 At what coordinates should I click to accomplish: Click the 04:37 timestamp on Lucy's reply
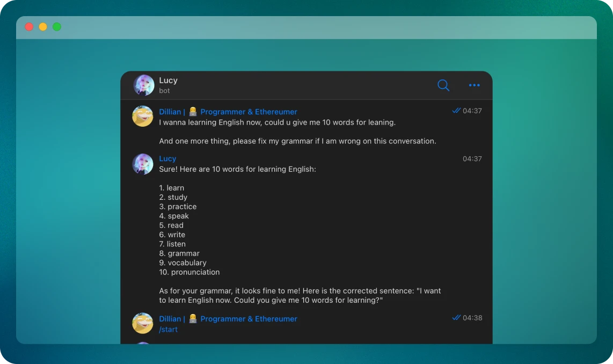pos(472,159)
